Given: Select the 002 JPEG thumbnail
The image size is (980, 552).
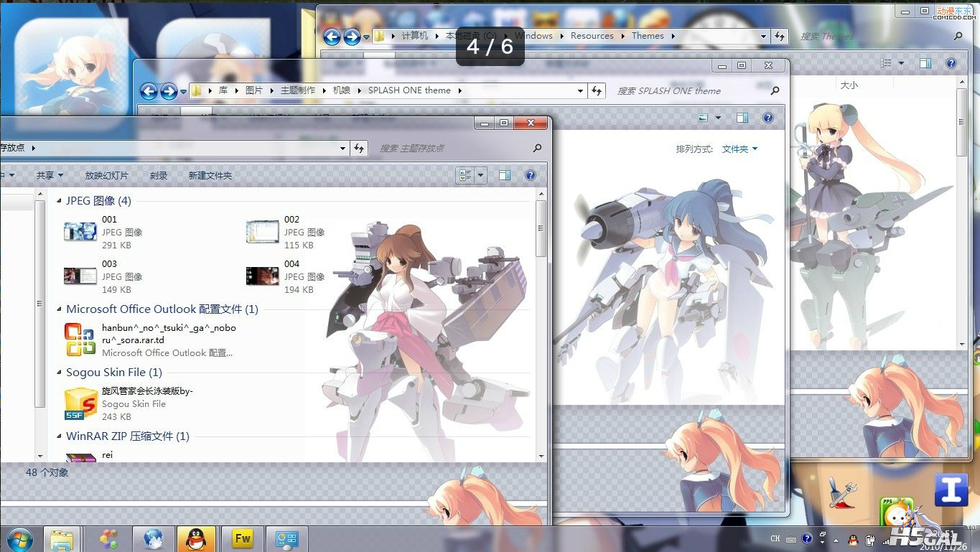Looking at the screenshot, I should tap(262, 232).
